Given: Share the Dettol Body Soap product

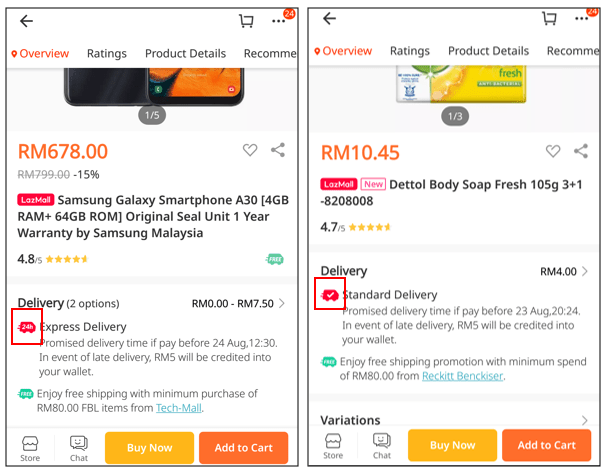Looking at the screenshot, I should tap(581, 151).
